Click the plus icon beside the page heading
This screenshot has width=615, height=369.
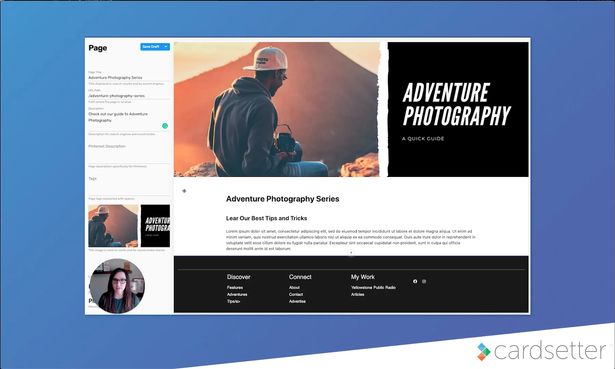(x=184, y=191)
